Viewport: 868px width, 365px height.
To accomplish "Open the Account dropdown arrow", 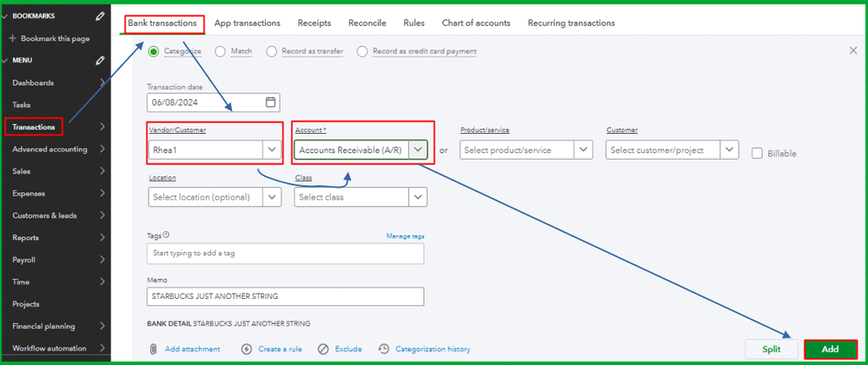I will [418, 149].
